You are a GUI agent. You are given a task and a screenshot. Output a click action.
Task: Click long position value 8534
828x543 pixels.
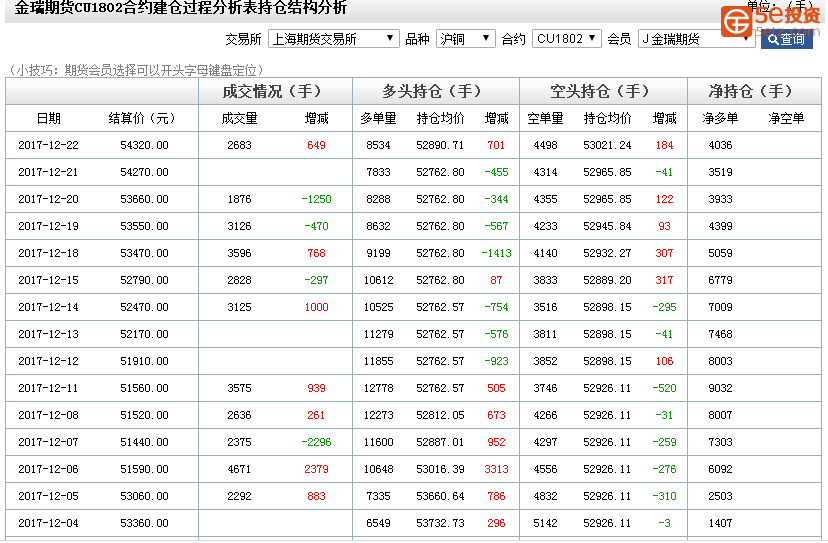point(378,145)
